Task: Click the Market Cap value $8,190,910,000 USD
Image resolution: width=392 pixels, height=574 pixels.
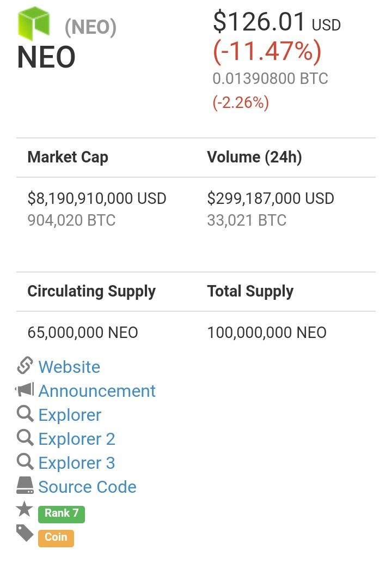Action: (x=97, y=198)
